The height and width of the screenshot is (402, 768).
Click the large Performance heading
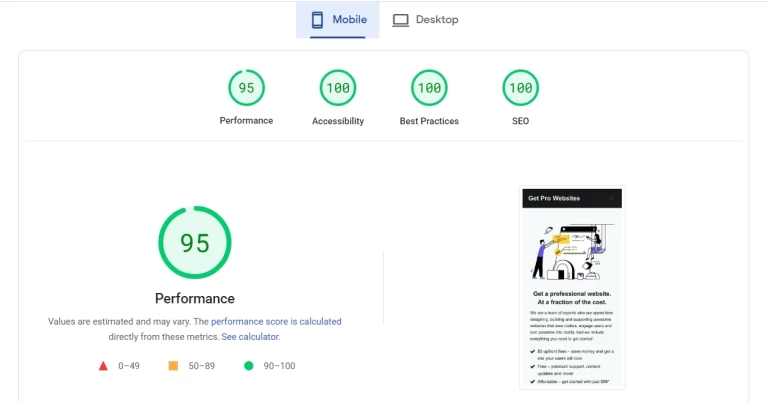tap(195, 298)
